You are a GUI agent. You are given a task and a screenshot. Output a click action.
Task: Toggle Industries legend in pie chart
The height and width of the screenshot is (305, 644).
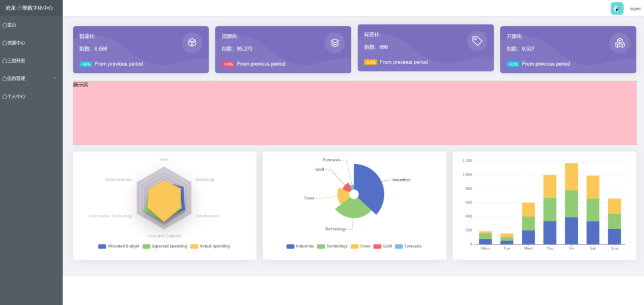[x=300, y=247]
